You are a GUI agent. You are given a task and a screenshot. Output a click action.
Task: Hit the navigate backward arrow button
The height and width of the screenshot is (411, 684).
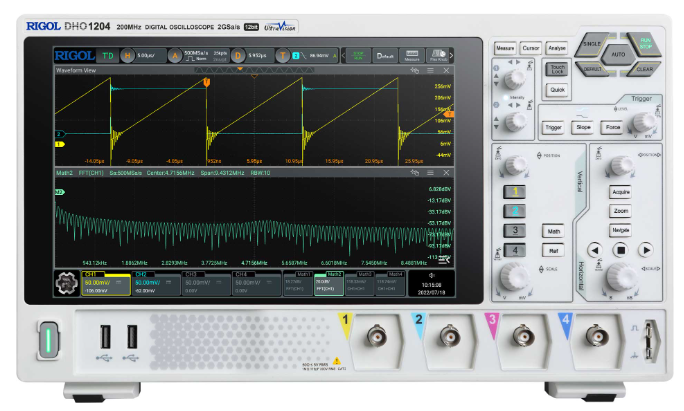point(595,250)
